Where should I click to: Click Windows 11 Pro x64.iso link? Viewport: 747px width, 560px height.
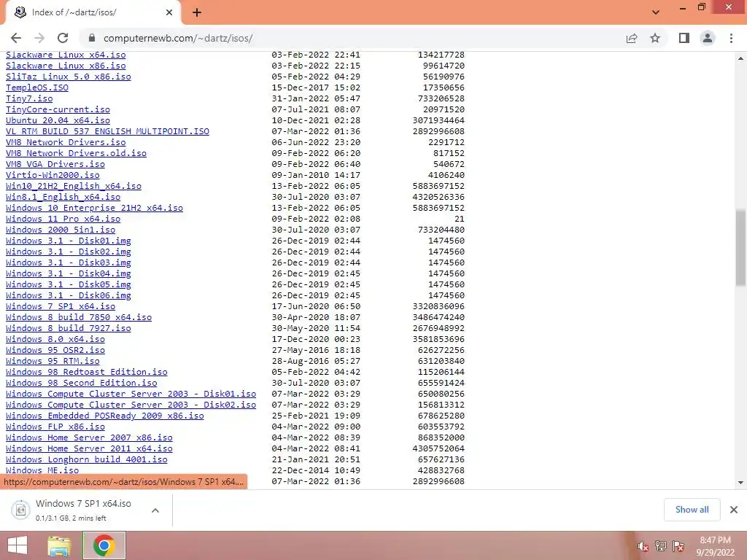(x=63, y=219)
